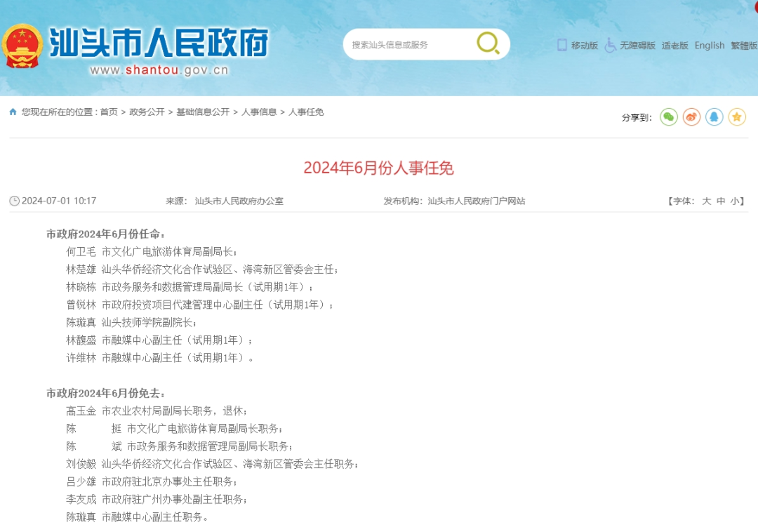Share article via QQ penguin icon
This screenshot has height=532, width=758.
pyautogui.click(x=714, y=117)
